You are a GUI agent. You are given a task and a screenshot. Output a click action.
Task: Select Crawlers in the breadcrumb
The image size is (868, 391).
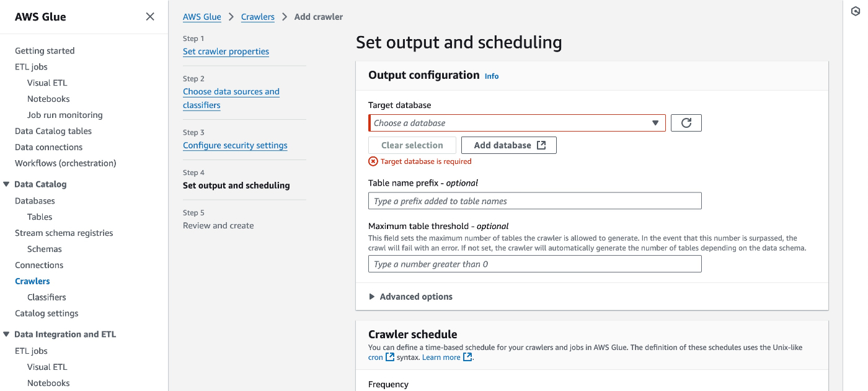pos(258,17)
